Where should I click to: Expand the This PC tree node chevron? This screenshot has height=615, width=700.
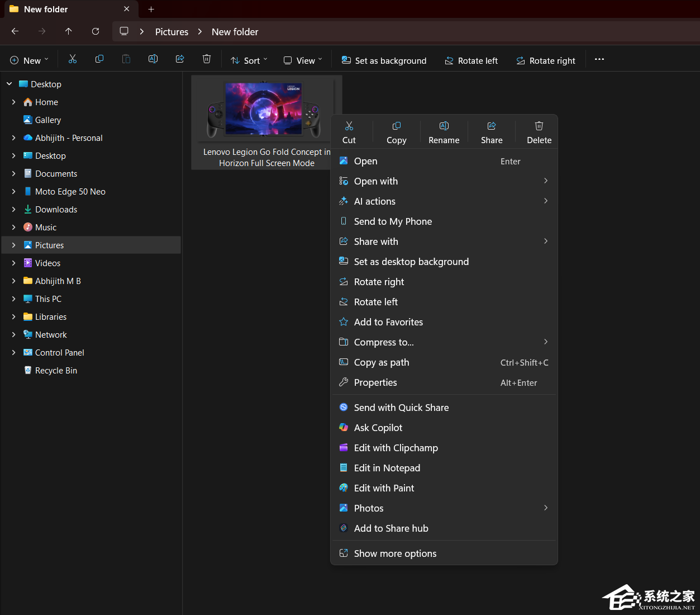point(14,299)
